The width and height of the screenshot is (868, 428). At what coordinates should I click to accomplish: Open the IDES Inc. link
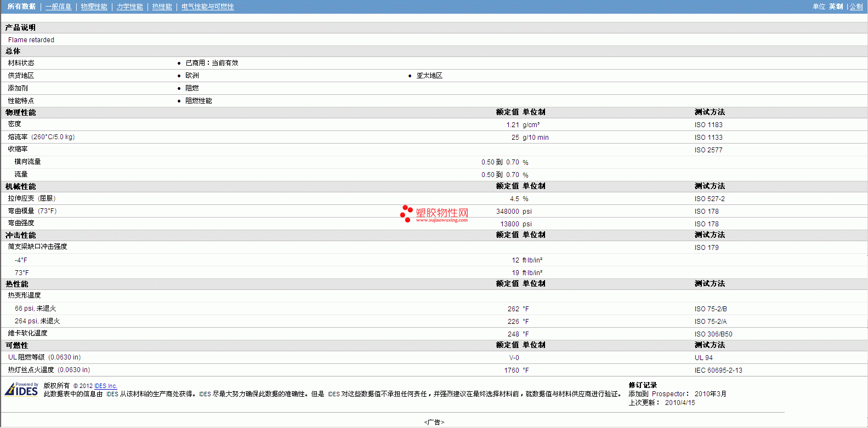[x=106, y=386]
